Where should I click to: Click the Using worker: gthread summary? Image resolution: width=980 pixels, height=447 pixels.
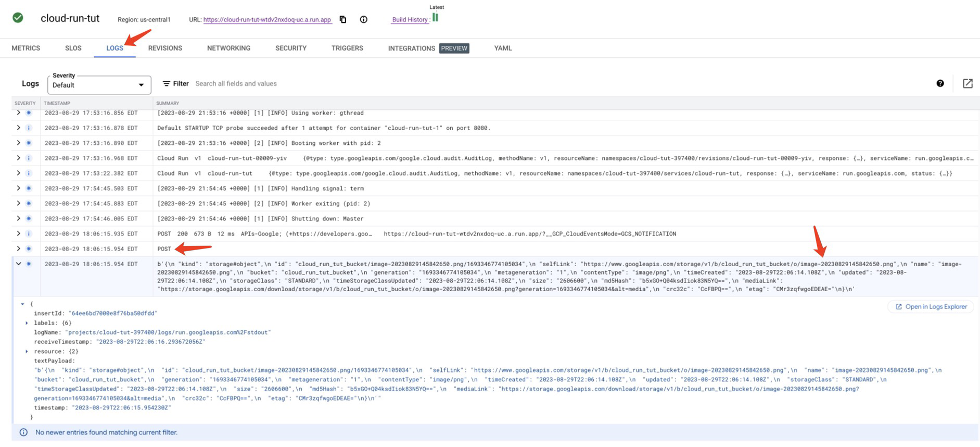[260, 113]
